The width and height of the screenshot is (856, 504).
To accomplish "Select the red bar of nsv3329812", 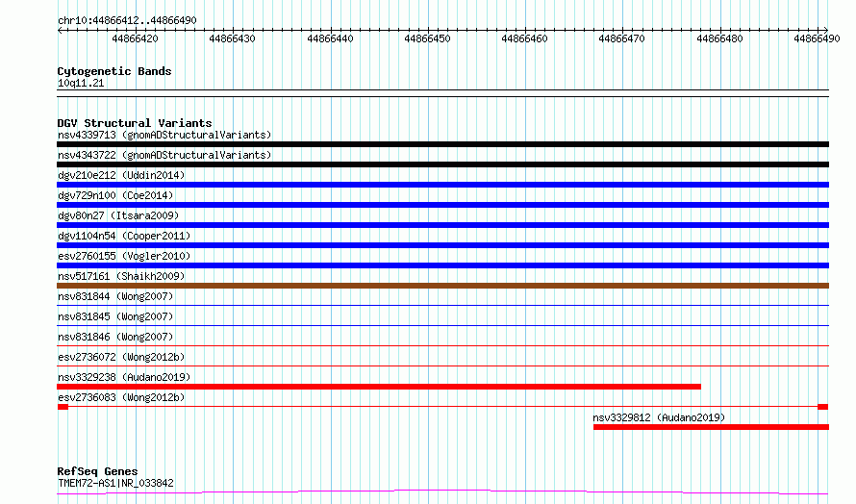I will point(712,427).
